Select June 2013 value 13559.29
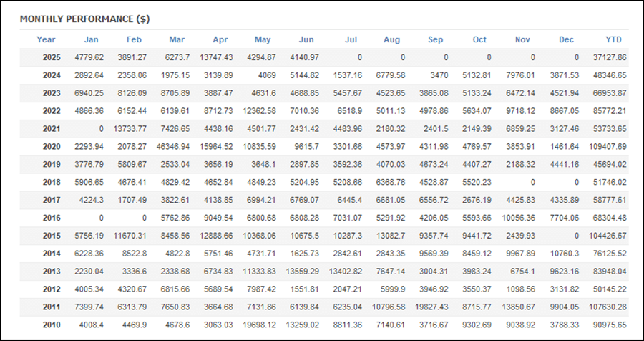 click(302, 272)
